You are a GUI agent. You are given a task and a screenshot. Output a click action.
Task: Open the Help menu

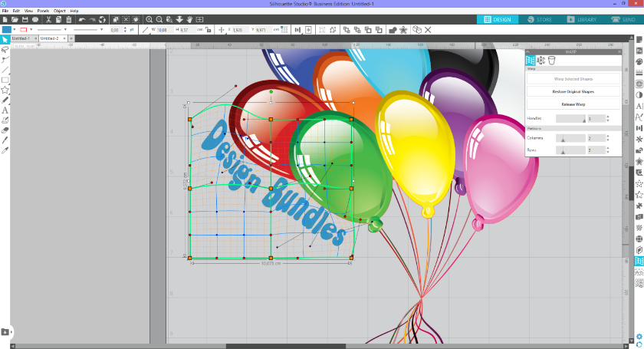tap(74, 11)
